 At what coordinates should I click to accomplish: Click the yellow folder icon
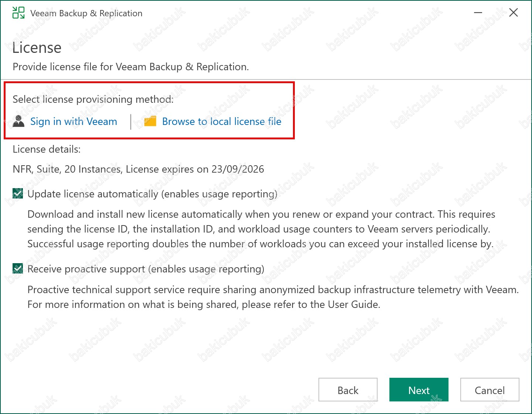(x=150, y=121)
